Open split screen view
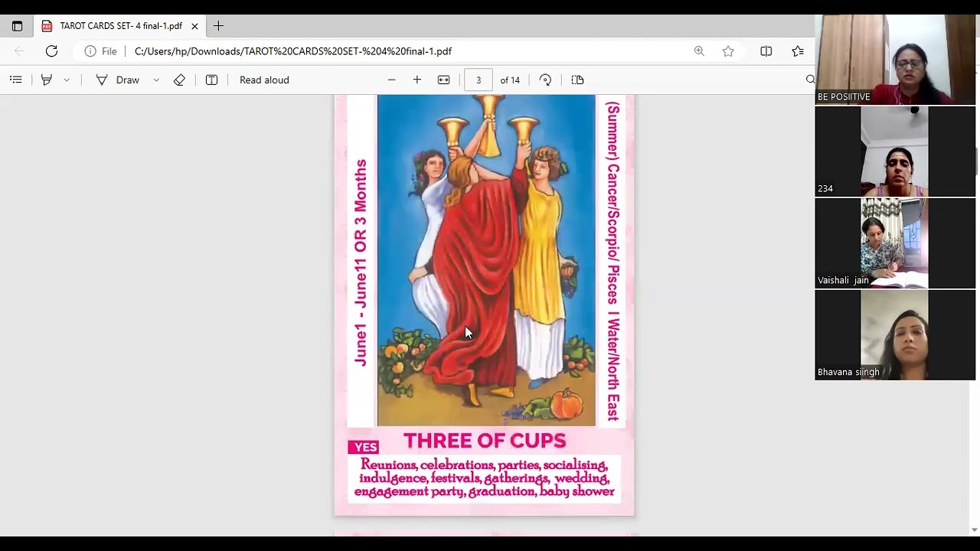 766,51
